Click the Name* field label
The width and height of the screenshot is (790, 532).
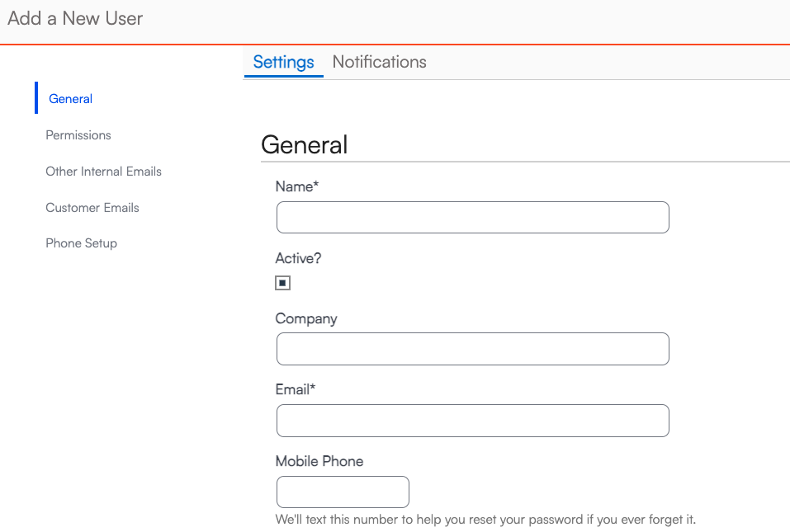point(297,187)
